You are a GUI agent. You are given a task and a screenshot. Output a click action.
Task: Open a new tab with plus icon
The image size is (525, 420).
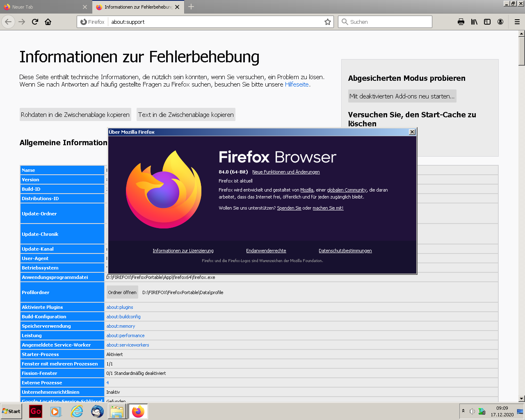point(191,7)
